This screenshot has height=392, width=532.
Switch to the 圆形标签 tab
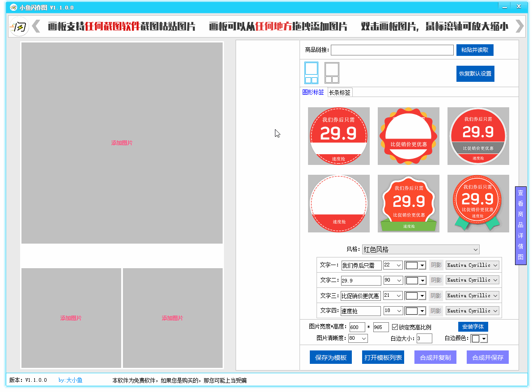coord(313,93)
